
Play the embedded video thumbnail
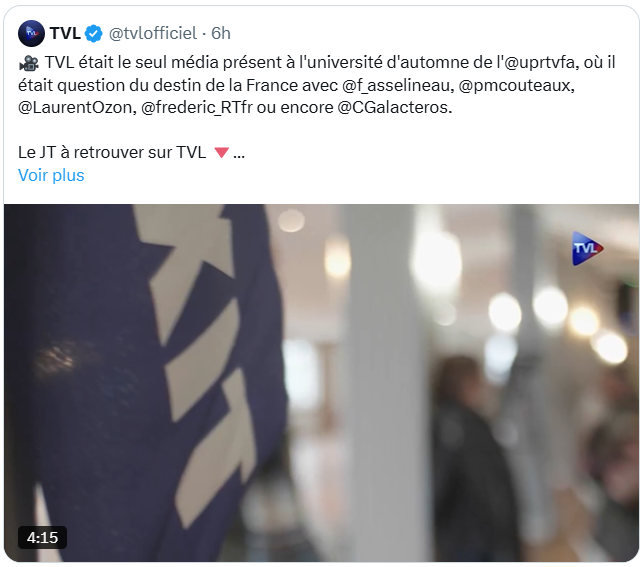(x=321, y=383)
